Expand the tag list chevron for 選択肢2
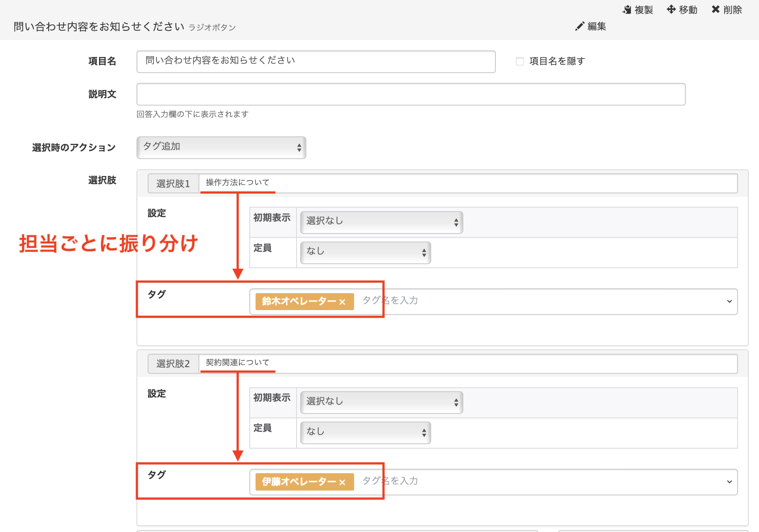This screenshot has height=532, width=759. pos(729,482)
